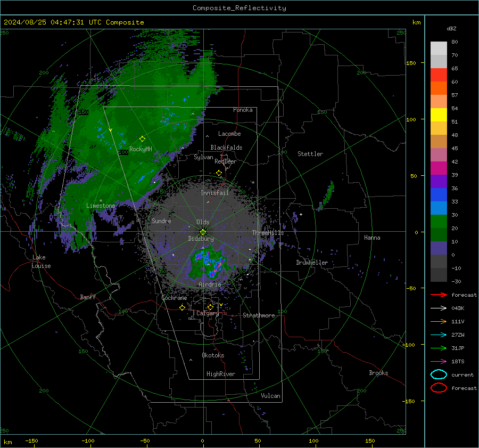Click the Vulcan city label
This screenshot has width=479, height=448.
(x=270, y=395)
